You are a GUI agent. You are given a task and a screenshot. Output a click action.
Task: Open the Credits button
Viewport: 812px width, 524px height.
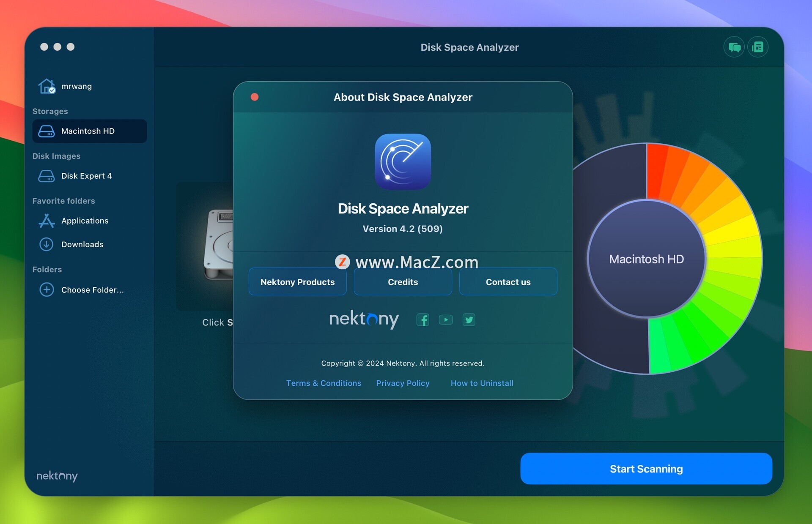(x=403, y=282)
